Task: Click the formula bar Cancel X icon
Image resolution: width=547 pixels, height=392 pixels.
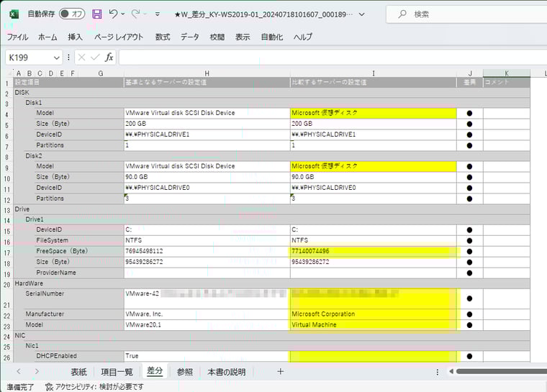Action: [x=81, y=58]
